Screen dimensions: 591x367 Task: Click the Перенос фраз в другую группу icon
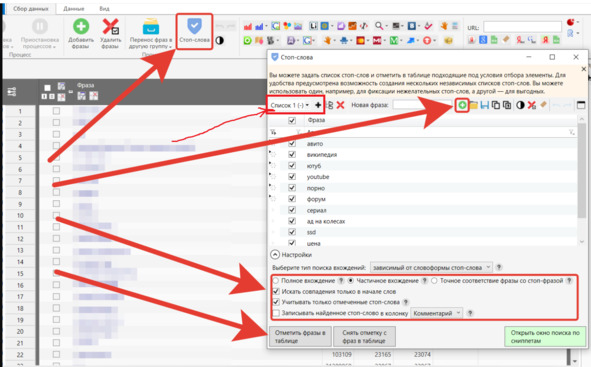point(151,27)
